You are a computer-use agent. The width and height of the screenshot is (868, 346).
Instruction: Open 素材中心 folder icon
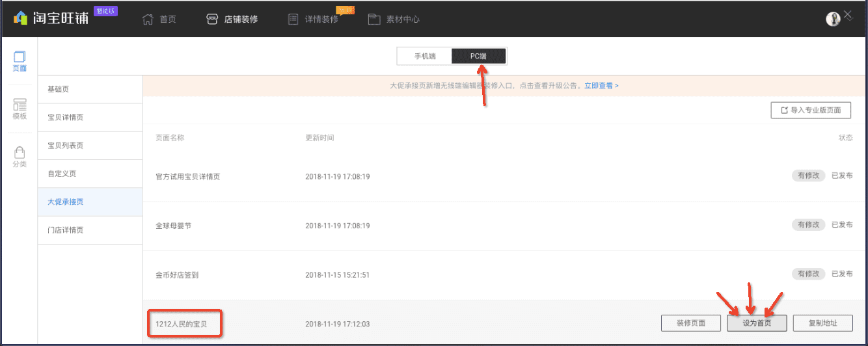tap(374, 19)
